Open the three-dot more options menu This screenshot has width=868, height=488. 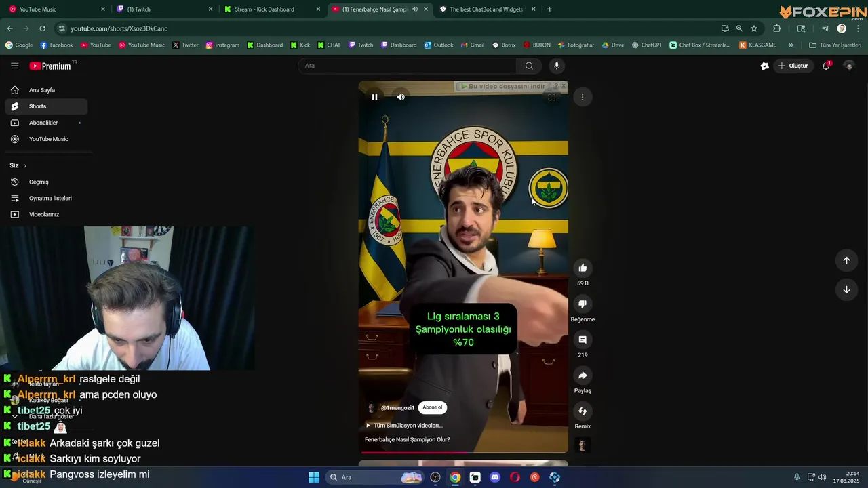(x=583, y=97)
